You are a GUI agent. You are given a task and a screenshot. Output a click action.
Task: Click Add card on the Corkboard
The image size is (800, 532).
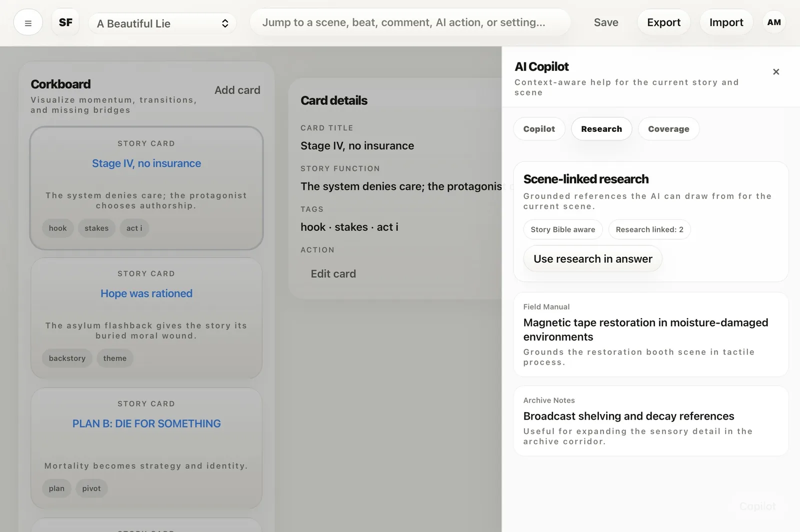[x=237, y=90]
